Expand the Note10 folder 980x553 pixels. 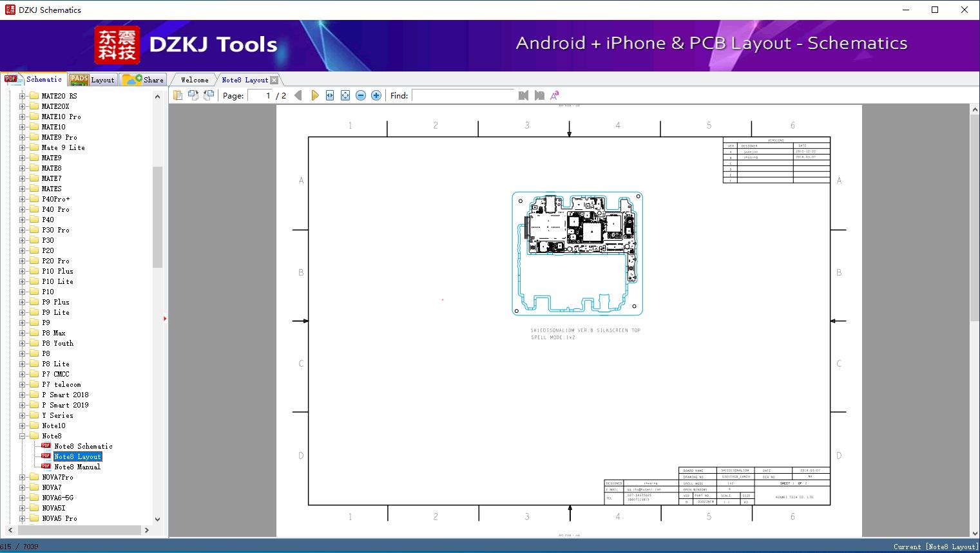[22, 426]
